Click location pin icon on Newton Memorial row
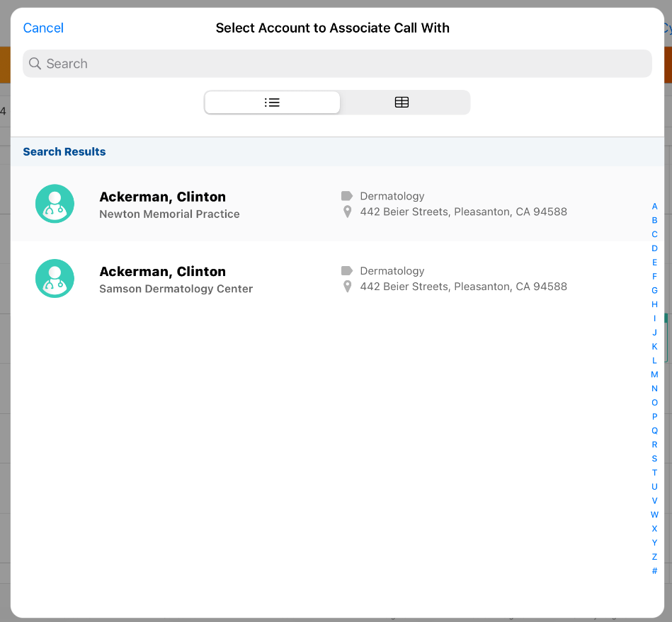The image size is (672, 622). tap(347, 212)
